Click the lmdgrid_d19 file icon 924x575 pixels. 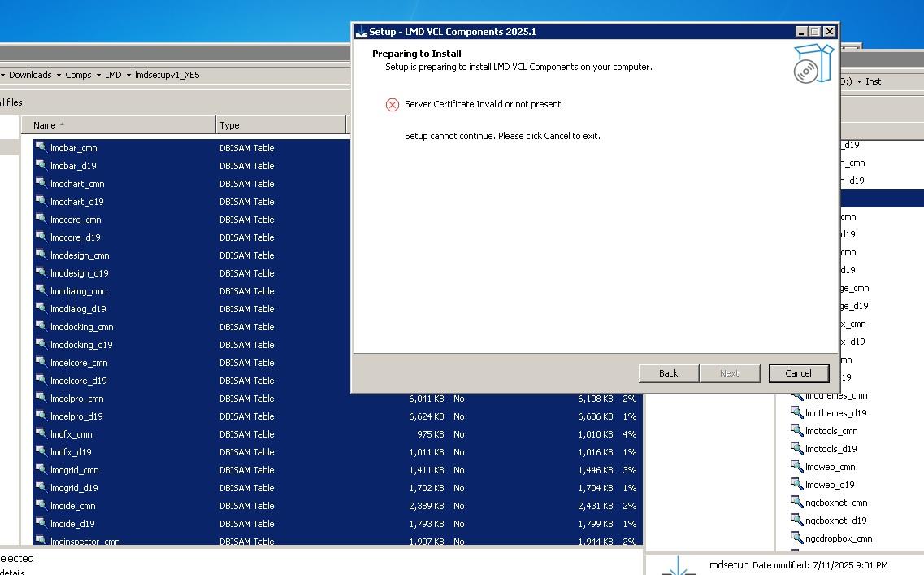pyautogui.click(x=41, y=486)
